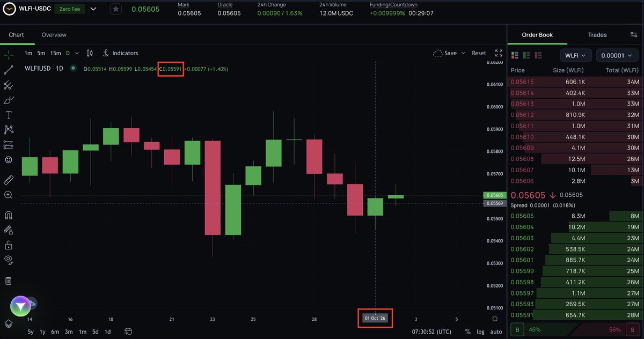Open order book settings sliders icon

634,35
